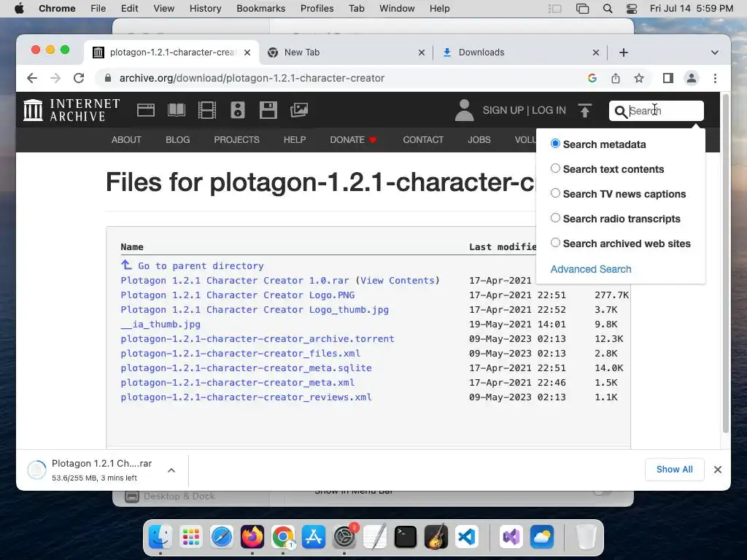Open the Chrome profile icon

(x=692, y=78)
